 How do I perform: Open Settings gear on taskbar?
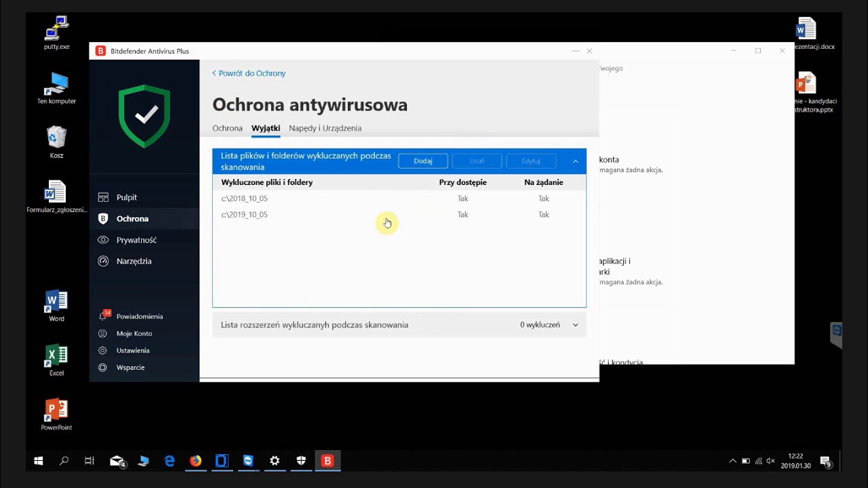[275, 461]
